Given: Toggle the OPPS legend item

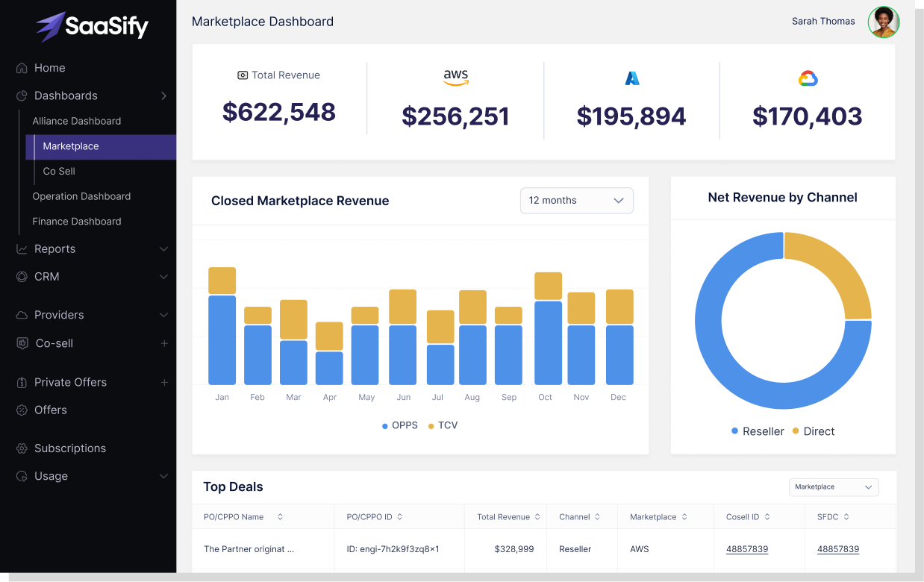Looking at the screenshot, I should pos(399,425).
